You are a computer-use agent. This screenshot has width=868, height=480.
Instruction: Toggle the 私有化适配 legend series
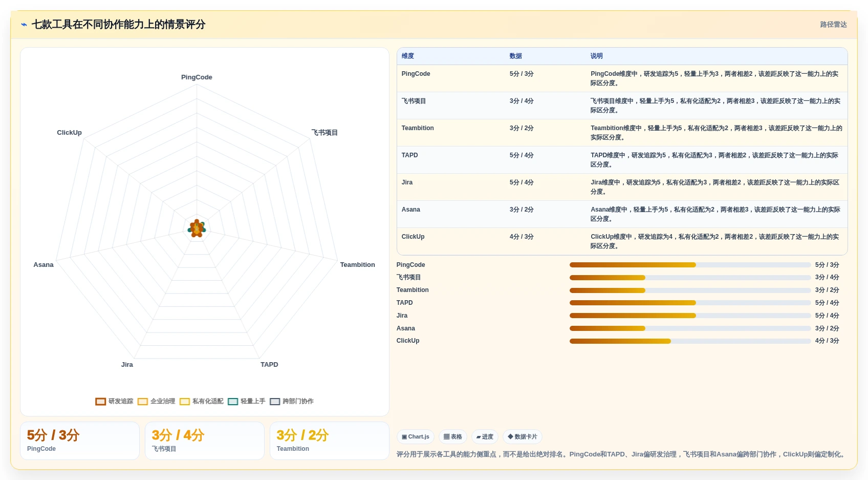[202, 401]
